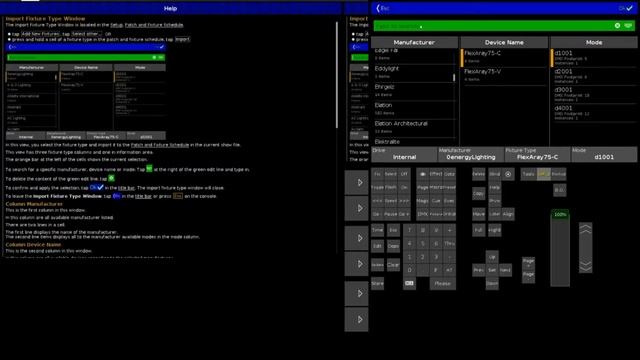Tap the Down key
The width and height of the screenshot is (640, 360).
[492, 283]
